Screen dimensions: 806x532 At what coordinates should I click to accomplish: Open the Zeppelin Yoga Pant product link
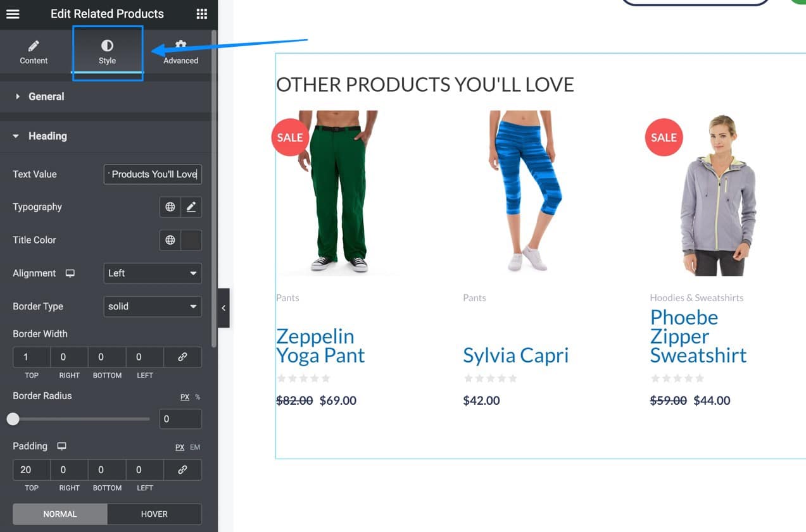(320, 345)
